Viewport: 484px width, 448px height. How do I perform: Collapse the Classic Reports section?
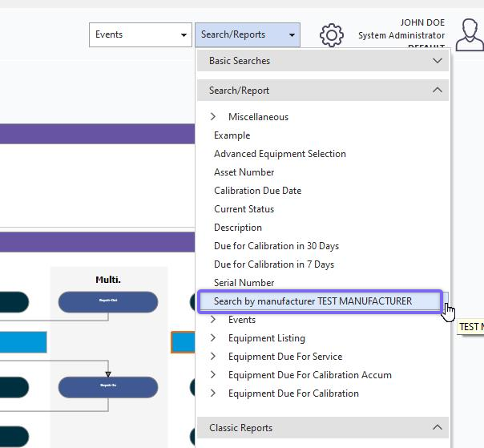(x=437, y=428)
